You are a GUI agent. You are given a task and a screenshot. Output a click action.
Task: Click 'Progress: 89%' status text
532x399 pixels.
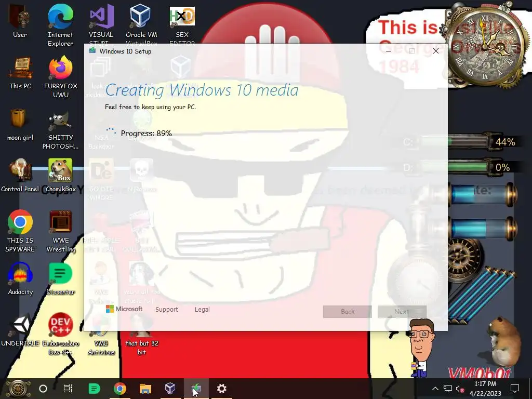coord(146,134)
